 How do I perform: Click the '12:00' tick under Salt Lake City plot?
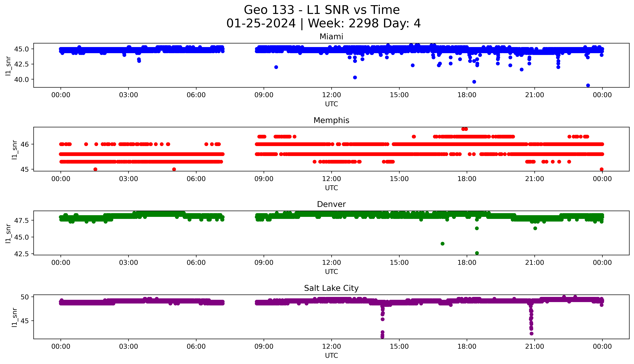click(x=332, y=346)
